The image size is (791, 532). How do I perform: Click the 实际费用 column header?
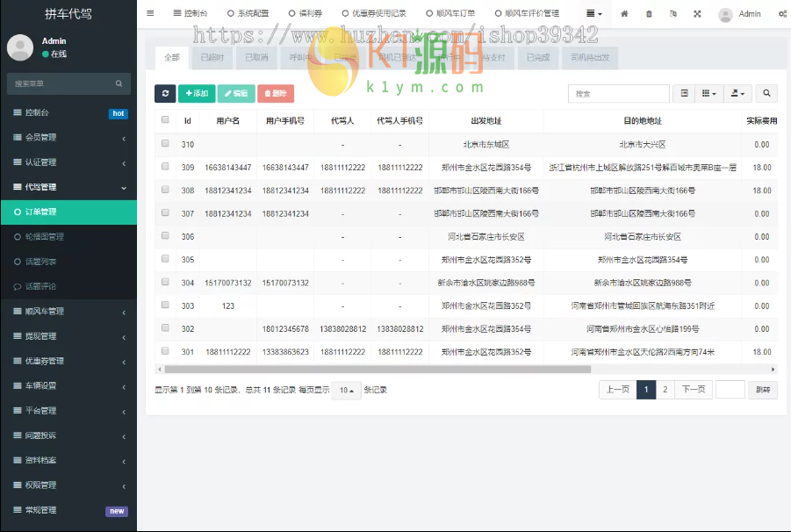point(761,121)
